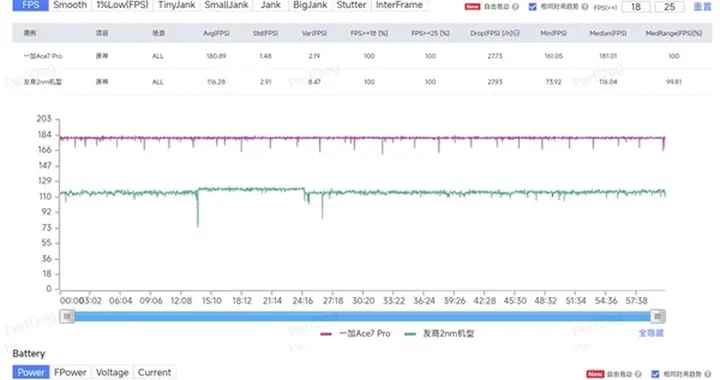The height and width of the screenshot is (380, 720).
Task: Click the Avg(FPS) column header
Action: click(216, 33)
